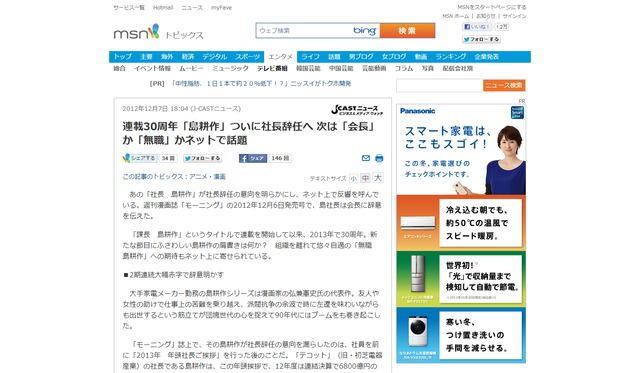Open the トップ navigation tab
Screen dimensions: 640x373
click(122, 57)
